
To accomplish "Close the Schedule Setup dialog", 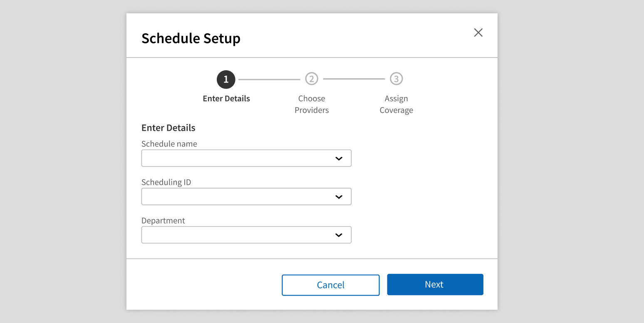I will pos(478,32).
